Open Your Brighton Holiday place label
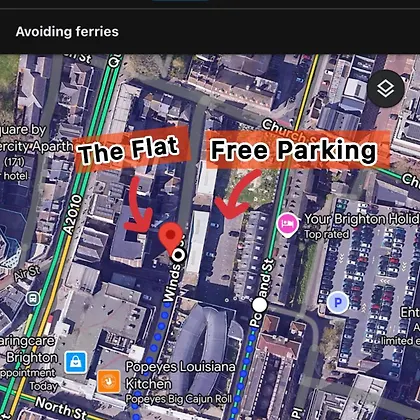The width and height of the screenshot is (420, 420). [x=362, y=219]
